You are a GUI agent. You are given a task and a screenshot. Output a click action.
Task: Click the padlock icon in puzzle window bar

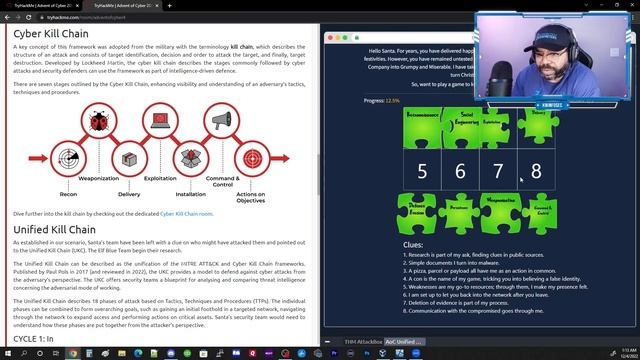[357, 38]
